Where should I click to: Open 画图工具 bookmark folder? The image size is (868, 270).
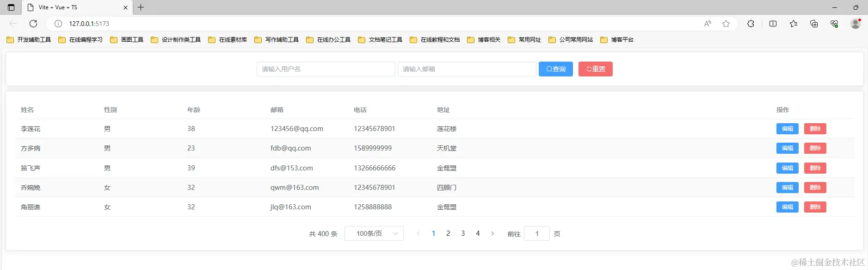tap(127, 40)
